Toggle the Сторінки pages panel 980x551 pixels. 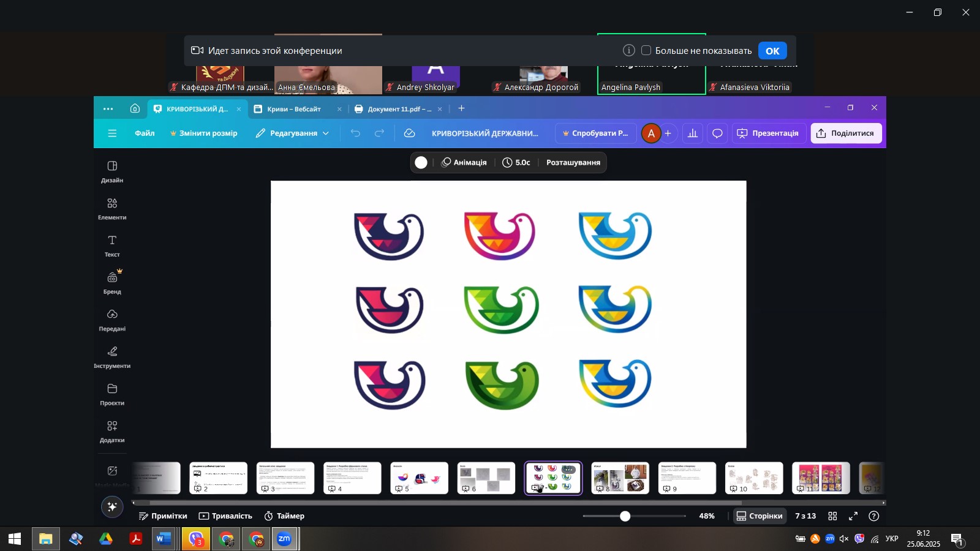pyautogui.click(x=759, y=516)
